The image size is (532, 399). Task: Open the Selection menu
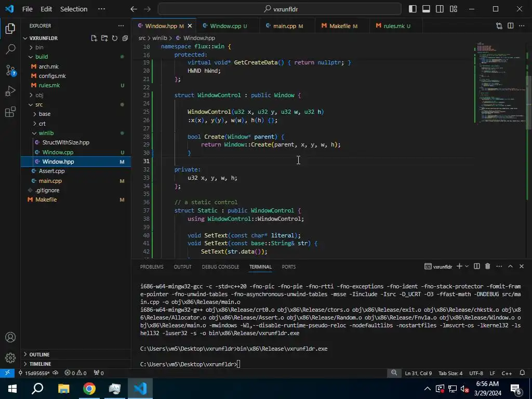tap(74, 9)
